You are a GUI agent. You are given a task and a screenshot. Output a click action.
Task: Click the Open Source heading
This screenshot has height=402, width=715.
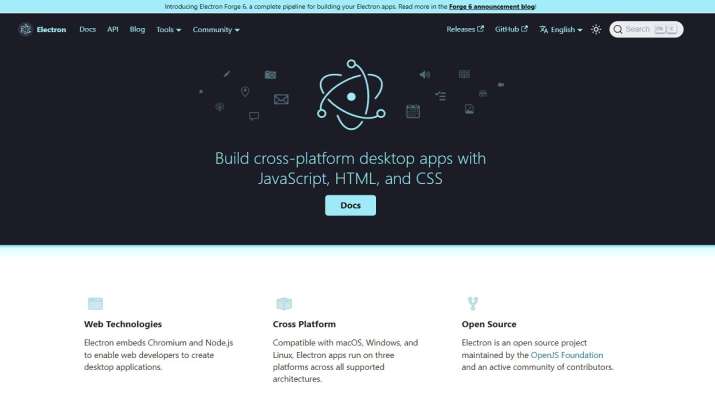pyautogui.click(x=489, y=324)
